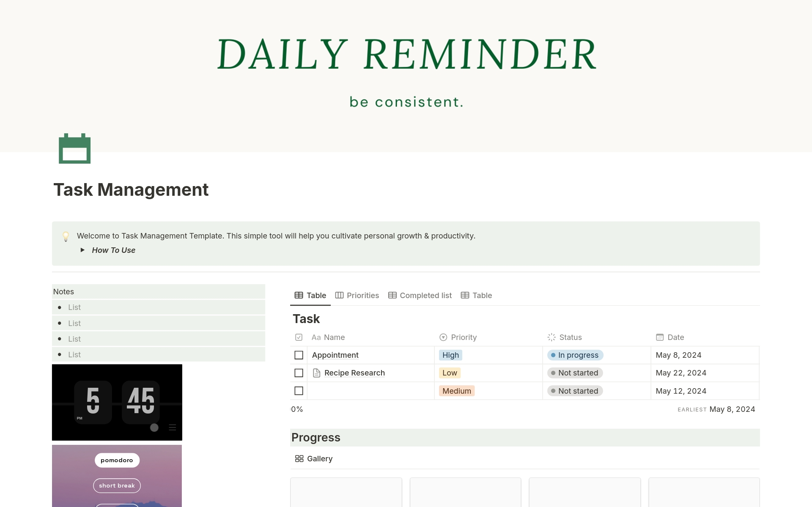
Task: Toggle the Appointment task checkbox
Action: pyautogui.click(x=299, y=354)
